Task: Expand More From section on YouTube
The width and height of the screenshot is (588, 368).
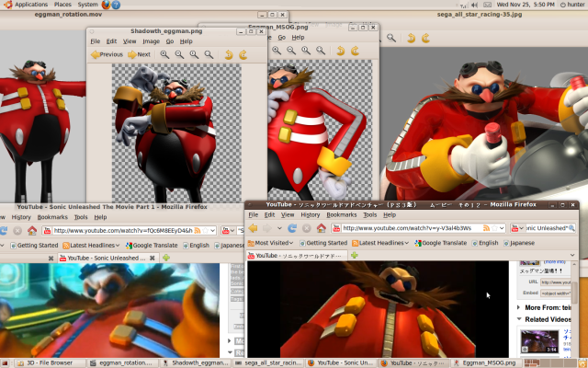Action: 518,307
